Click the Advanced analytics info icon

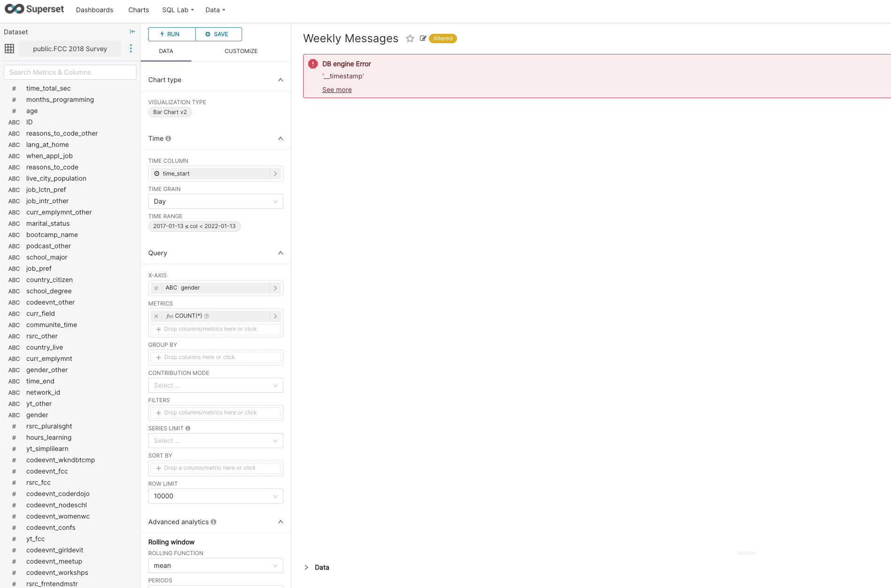tap(213, 522)
